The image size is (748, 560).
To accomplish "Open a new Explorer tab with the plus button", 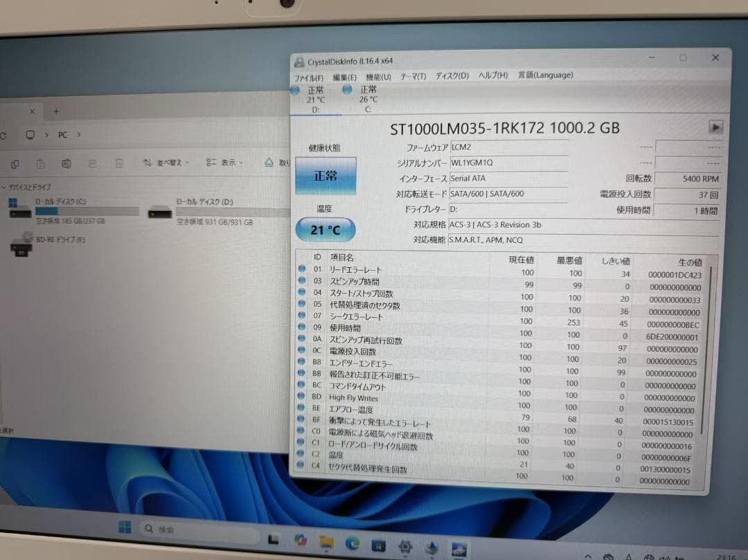I will (54, 111).
